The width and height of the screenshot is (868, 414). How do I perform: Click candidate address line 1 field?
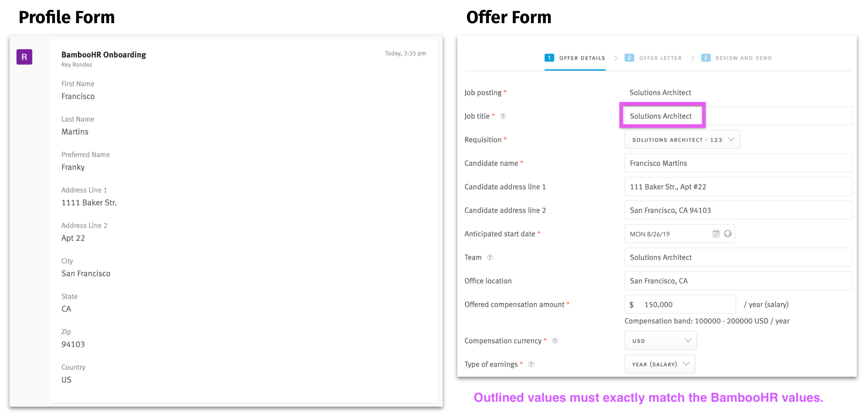(737, 186)
